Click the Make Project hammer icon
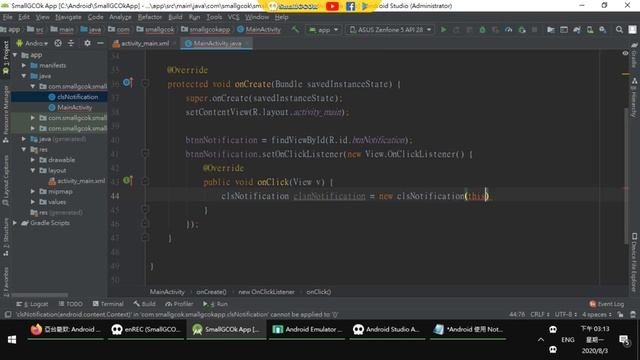Image resolution: width=640 pixels, height=360 pixels. pos(295,29)
